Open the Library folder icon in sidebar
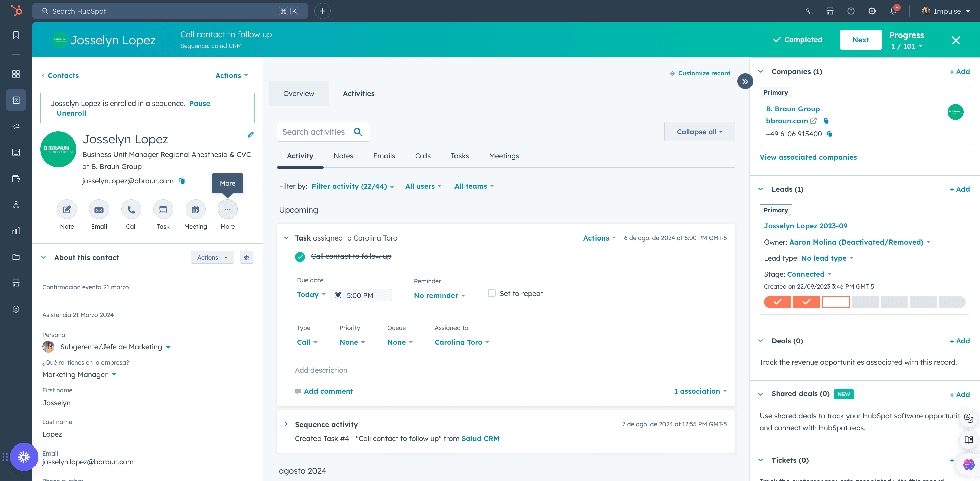 [16, 257]
